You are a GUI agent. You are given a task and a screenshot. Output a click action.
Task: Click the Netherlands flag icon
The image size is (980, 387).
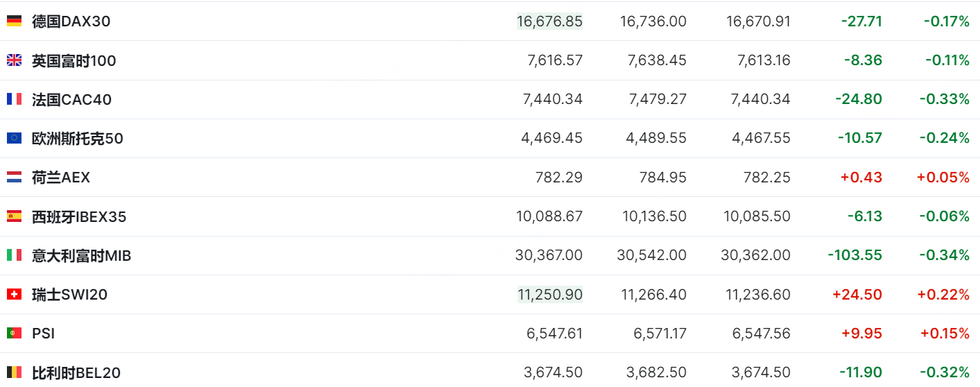(x=14, y=178)
